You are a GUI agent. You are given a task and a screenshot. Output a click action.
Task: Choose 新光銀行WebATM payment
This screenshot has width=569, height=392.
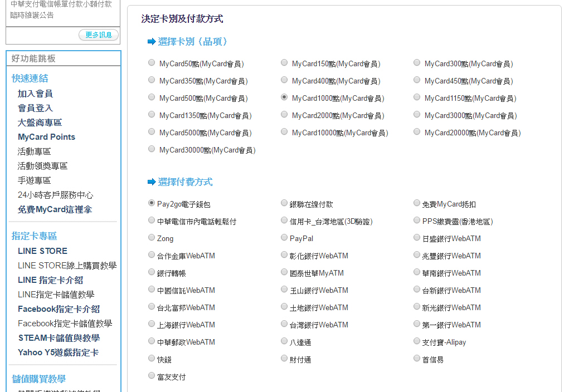417,306
